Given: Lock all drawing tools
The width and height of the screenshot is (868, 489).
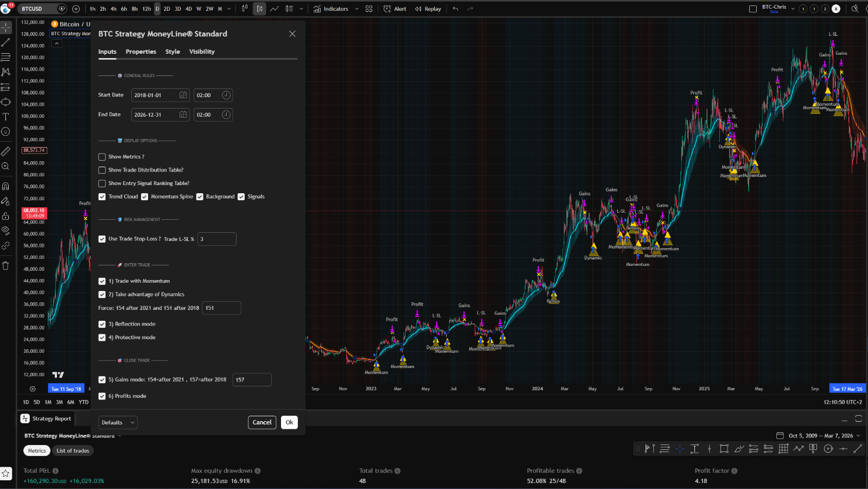Looking at the screenshot, I should tap(6, 216).
